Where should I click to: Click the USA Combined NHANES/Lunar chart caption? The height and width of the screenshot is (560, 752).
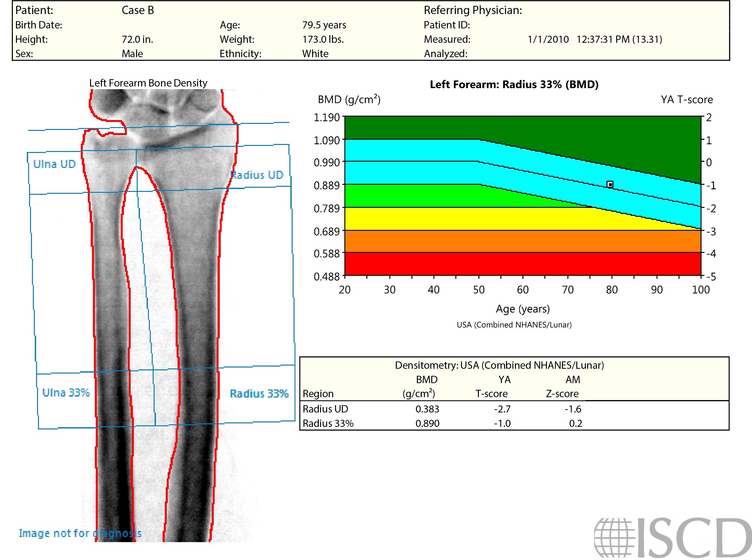point(514,325)
